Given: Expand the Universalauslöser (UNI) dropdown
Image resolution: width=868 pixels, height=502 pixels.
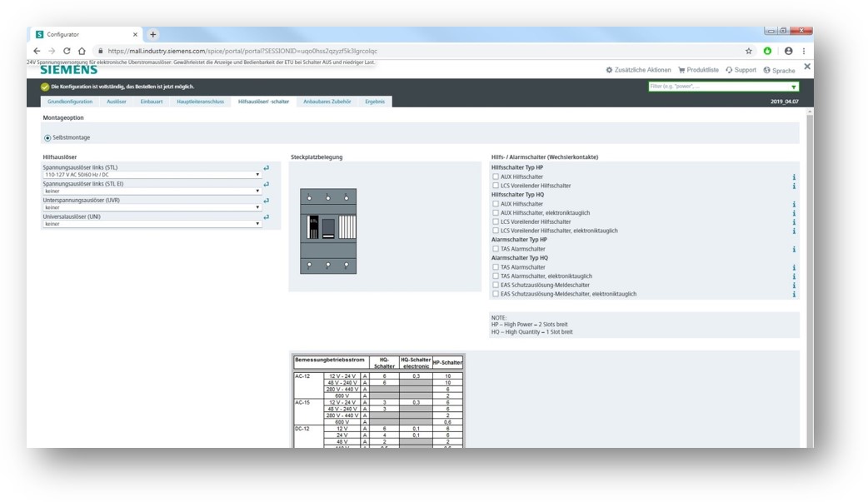Looking at the screenshot, I should (x=152, y=224).
